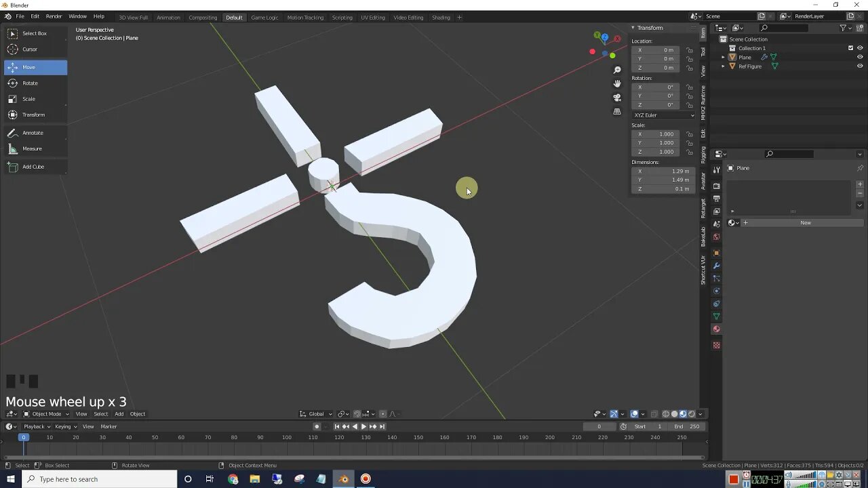Toggle lock for Location X
Viewport: 868px width, 488px height.
pyautogui.click(x=689, y=50)
